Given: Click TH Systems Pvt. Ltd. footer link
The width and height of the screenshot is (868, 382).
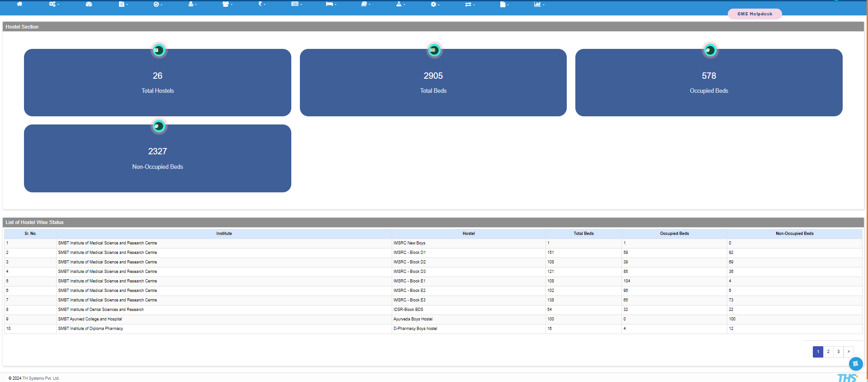Looking at the screenshot, I should (x=41, y=378).
